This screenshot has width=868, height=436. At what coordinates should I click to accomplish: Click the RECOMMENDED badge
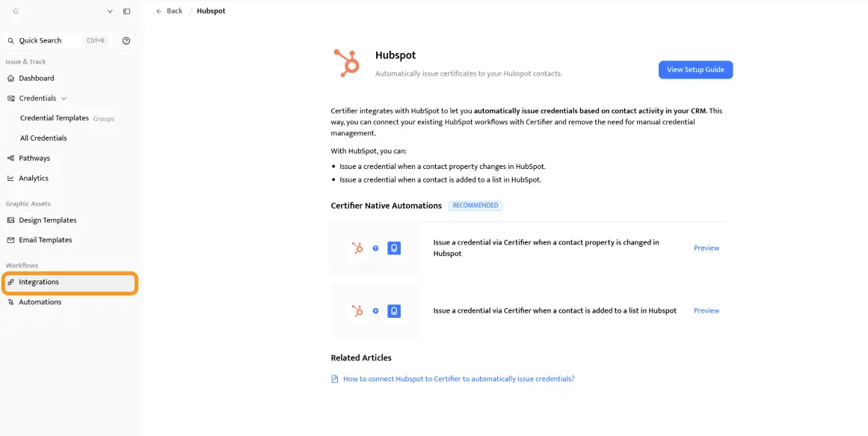pyautogui.click(x=475, y=206)
